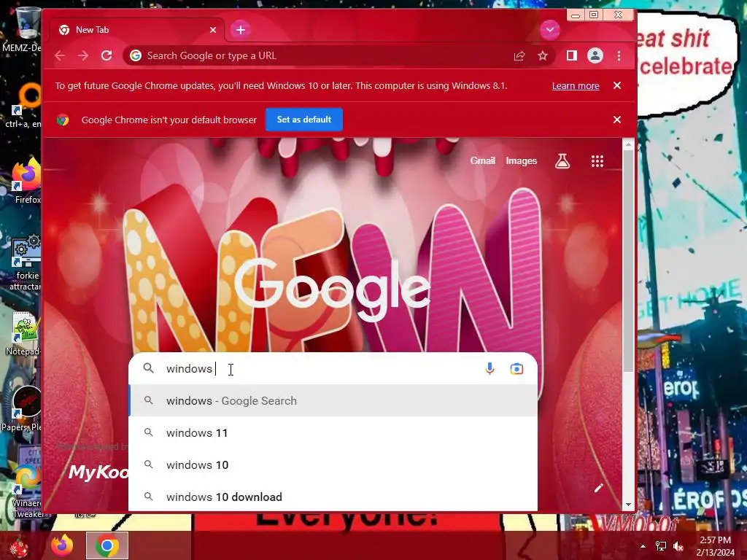Share this page icon in address bar
The height and width of the screenshot is (560, 747).
[519, 55]
